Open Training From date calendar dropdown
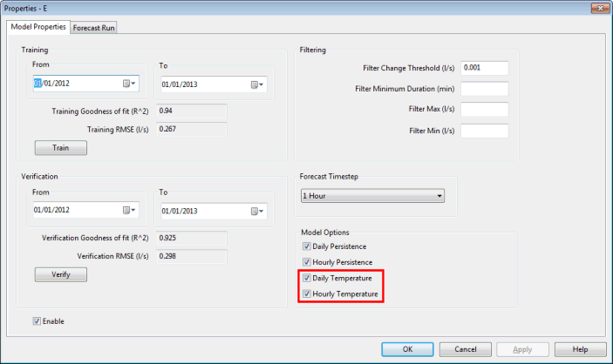This screenshot has width=613, height=364. click(129, 84)
